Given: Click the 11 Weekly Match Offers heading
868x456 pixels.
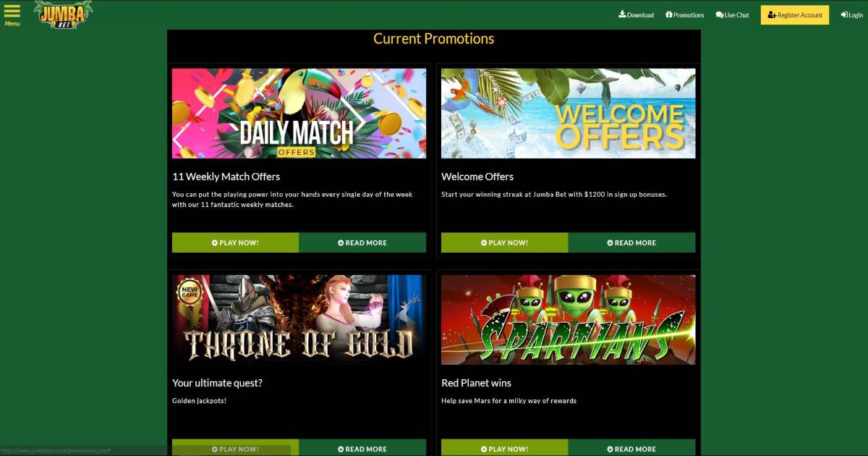Looking at the screenshot, I should coord(226,177).
